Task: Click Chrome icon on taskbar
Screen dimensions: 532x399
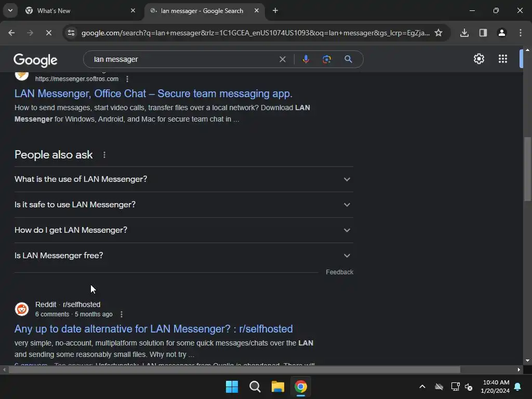Action: coord(301,387)
